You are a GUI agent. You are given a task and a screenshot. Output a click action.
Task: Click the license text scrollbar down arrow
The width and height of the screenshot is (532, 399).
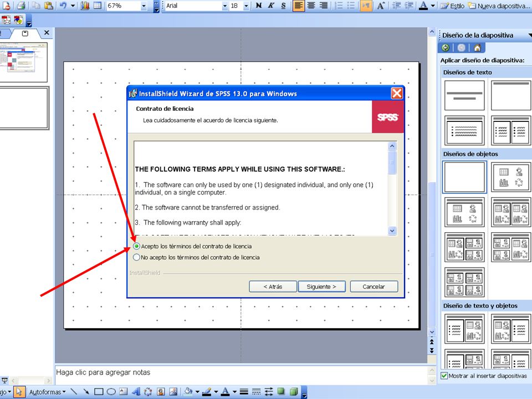392,231
